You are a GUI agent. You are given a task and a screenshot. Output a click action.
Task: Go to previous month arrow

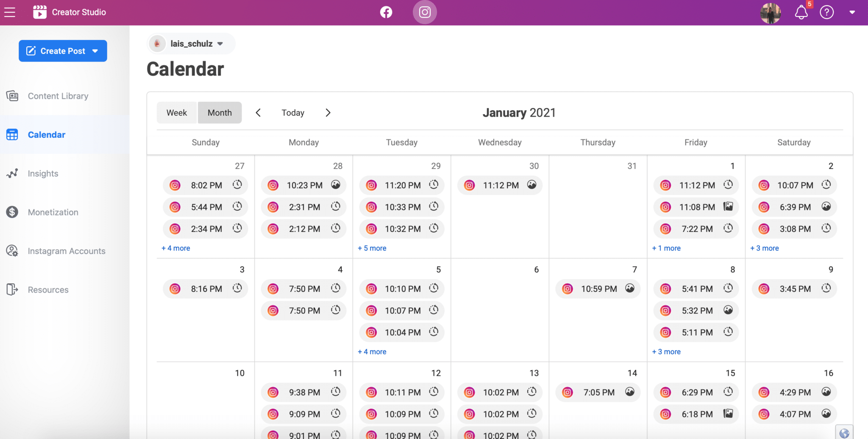coord(258,112)
